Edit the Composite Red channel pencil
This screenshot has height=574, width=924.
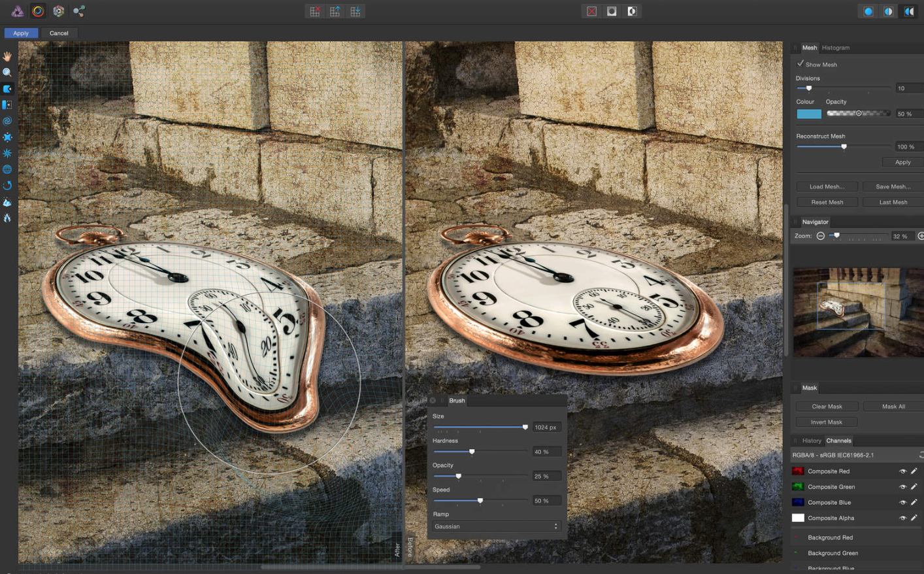point(914,471)
